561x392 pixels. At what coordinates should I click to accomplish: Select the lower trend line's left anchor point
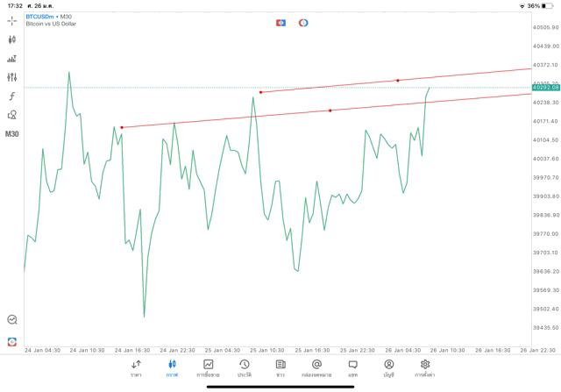tap(122, 127)
